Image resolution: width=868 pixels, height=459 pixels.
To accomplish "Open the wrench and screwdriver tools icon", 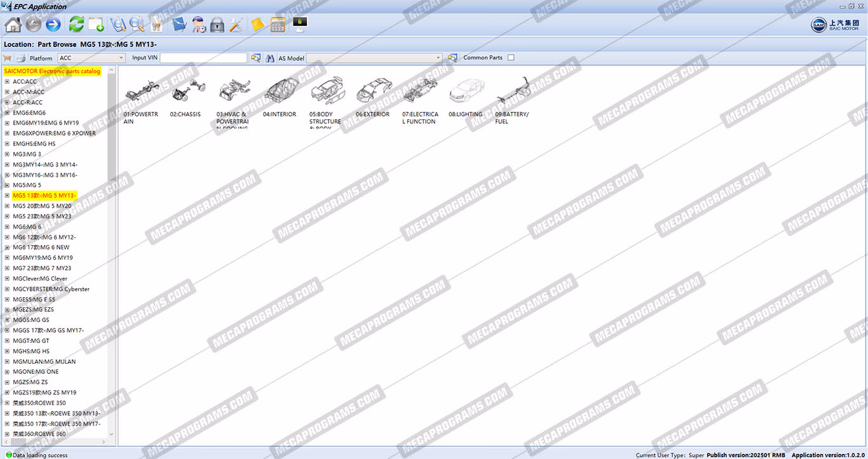I will click(x=236, y=25).
